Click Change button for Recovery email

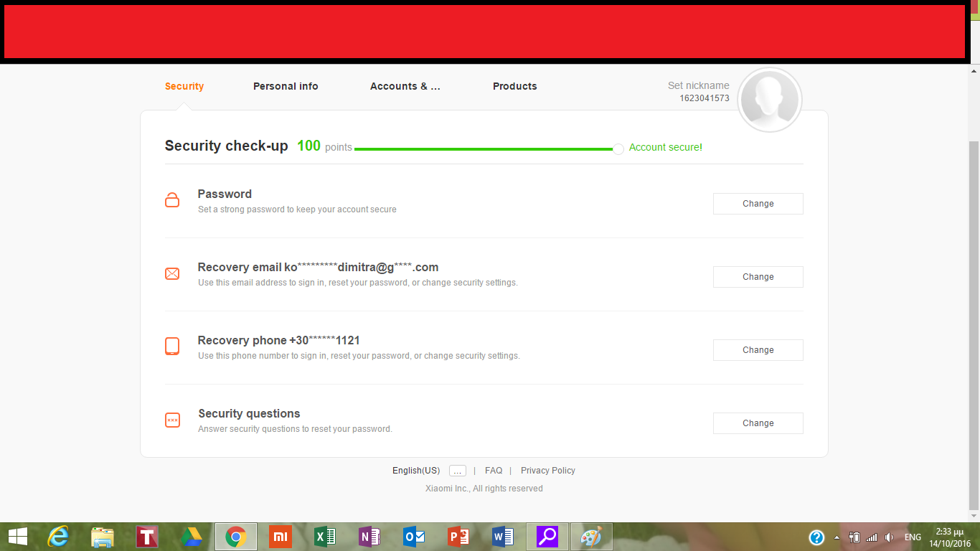(x=758, y=277)
